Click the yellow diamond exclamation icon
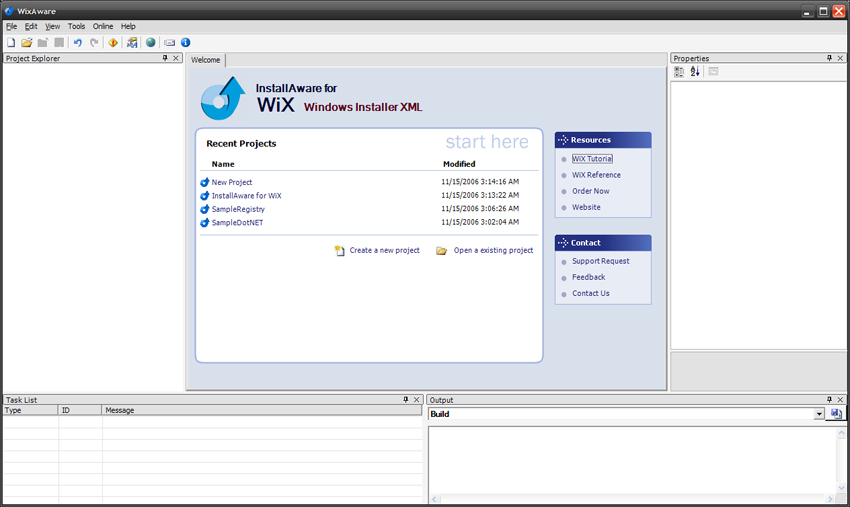850x507 pixels. (113, 42)
